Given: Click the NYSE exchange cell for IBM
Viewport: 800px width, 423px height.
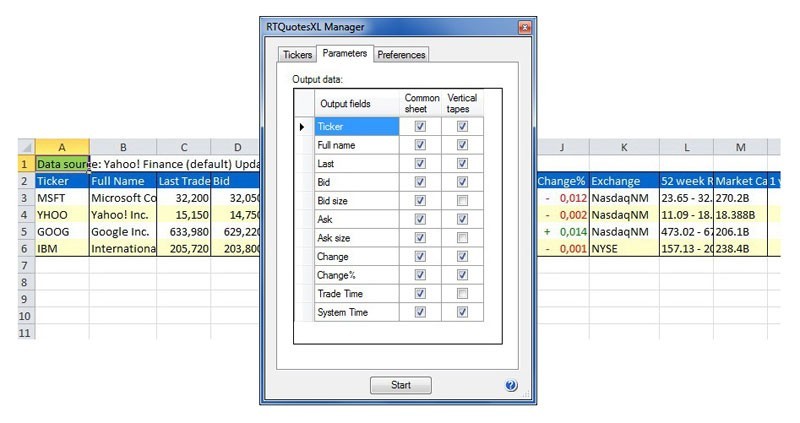Looking at the screenshot, I should [x=623, y=248].
